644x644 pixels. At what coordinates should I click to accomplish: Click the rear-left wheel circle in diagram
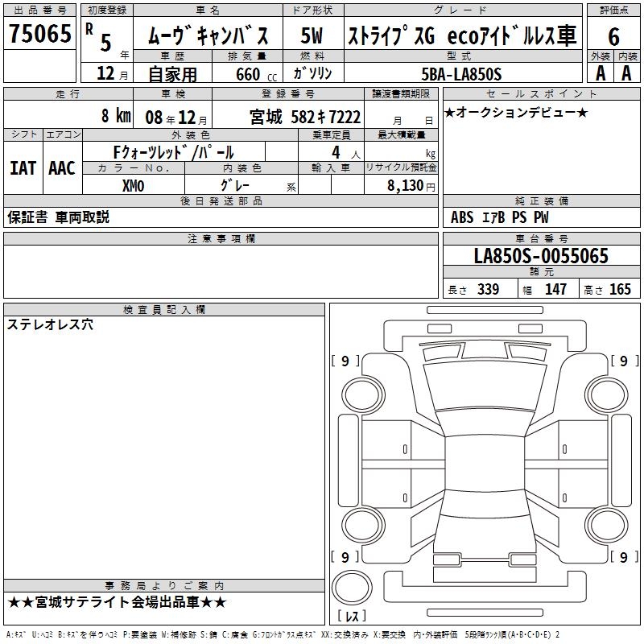363,525
